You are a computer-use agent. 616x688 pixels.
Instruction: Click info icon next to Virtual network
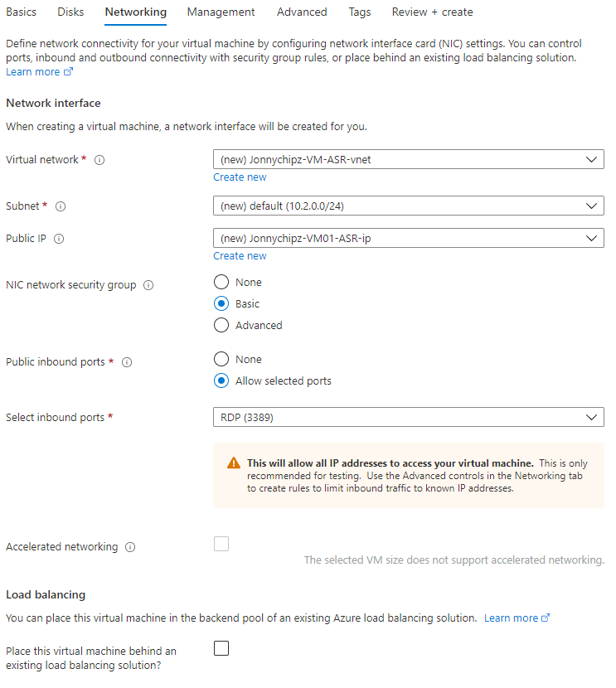click(99, 160)
